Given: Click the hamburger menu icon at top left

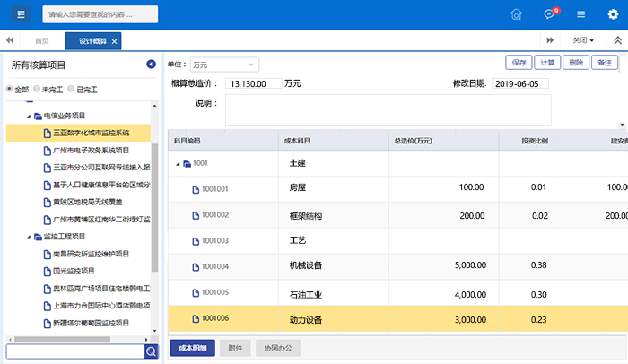Looking at the screenshot, I should [21, 14].
